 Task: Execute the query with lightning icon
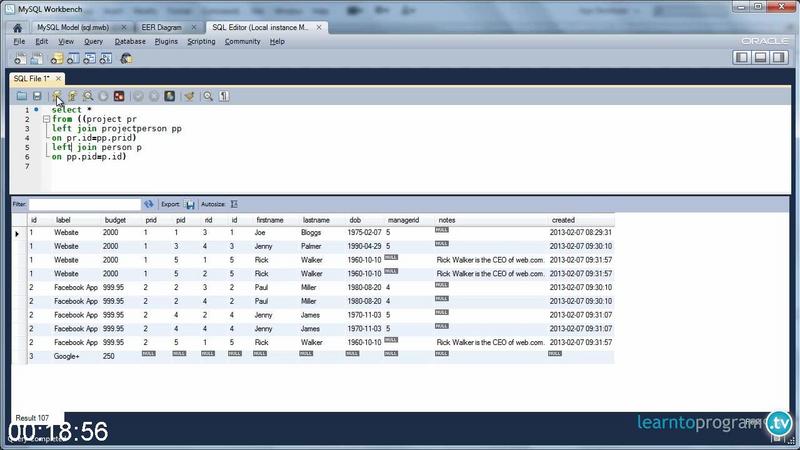click(57, 96)
